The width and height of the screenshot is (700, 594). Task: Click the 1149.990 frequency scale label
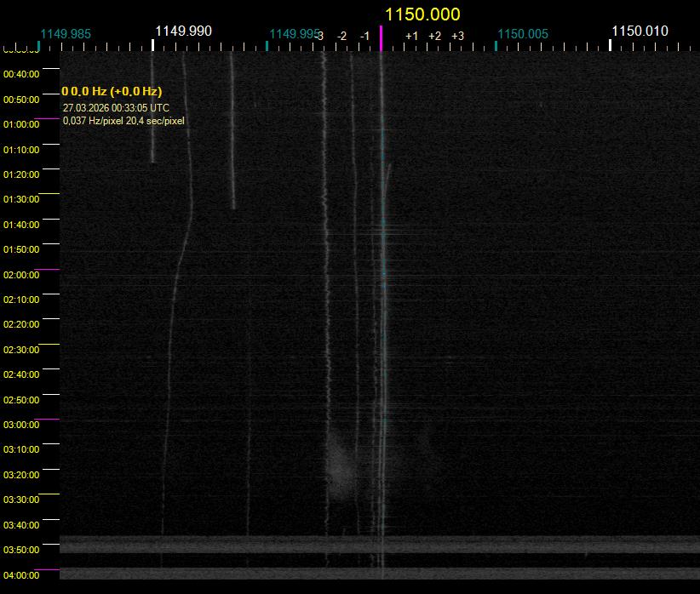(183, 31)
